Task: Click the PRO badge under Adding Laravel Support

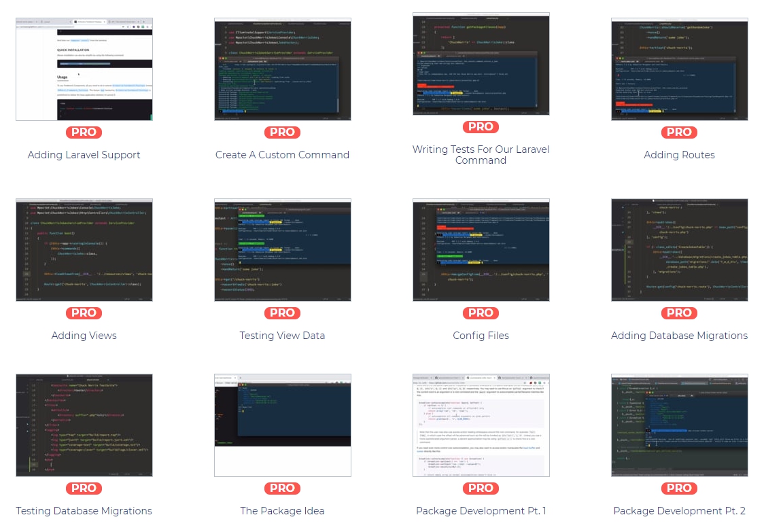Action: click(x=84, y=132)
